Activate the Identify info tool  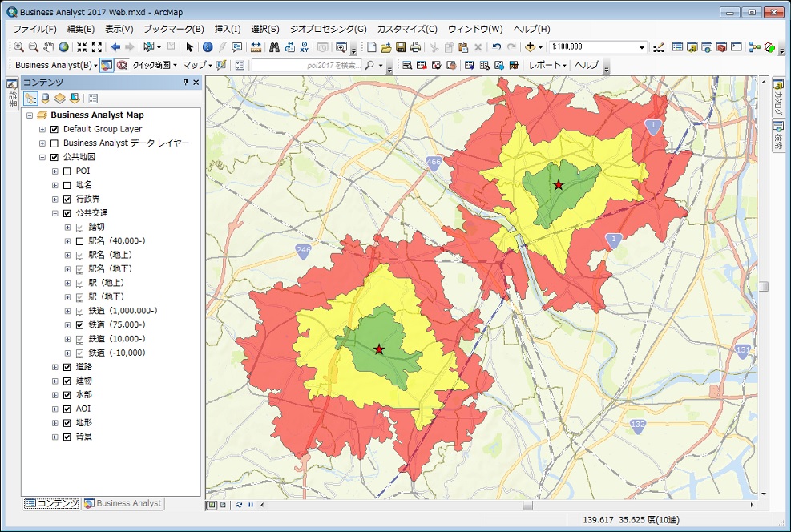[x=208, y=47]
